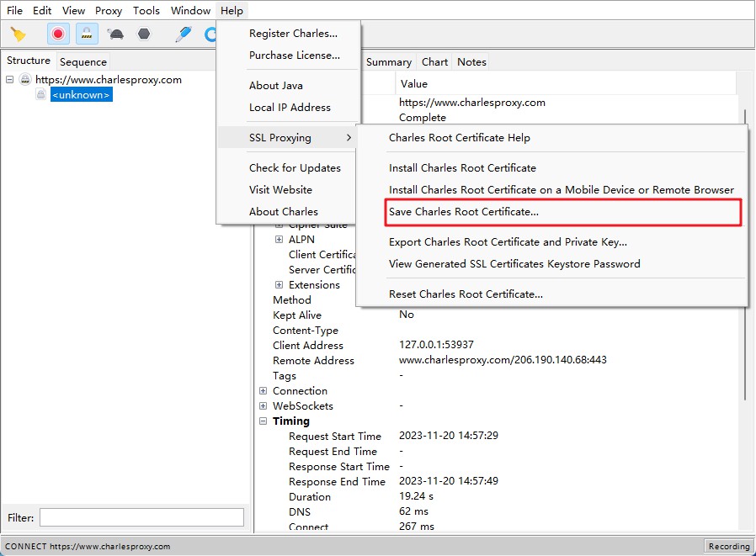Open the View menu

73,11
